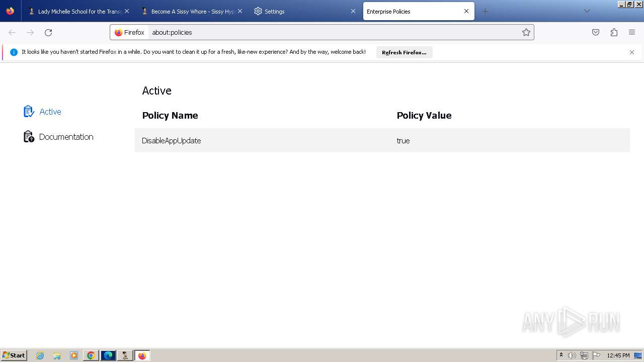Open the volume speaker tray icon
The height and width of the screenshot is (362, 644).
572,355
